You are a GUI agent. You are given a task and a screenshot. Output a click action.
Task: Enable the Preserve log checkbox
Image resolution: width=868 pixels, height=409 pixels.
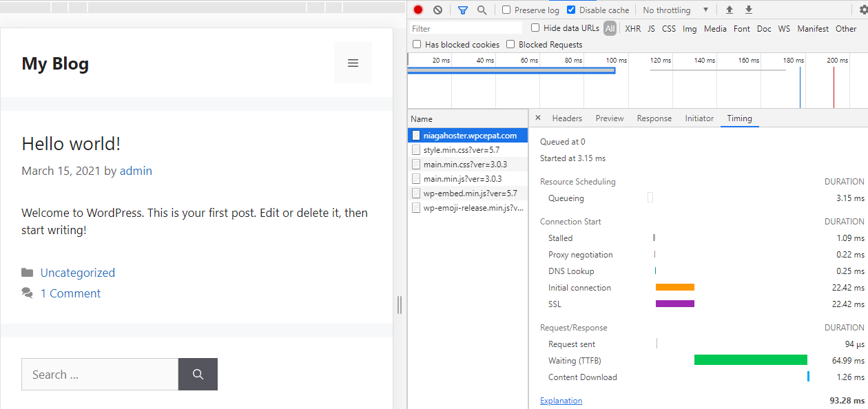[506, 10]
